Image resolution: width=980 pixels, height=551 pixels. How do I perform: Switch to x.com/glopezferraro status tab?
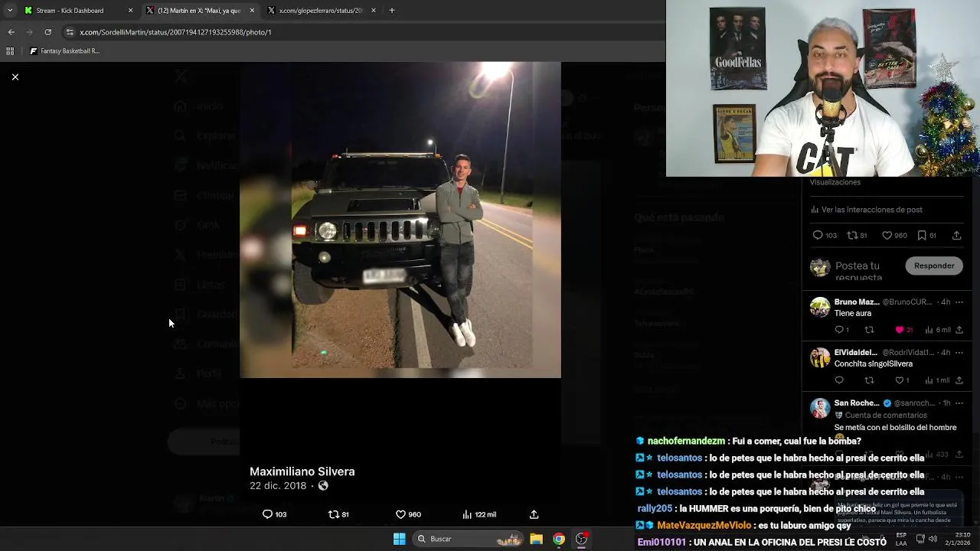tap(320, 11)
